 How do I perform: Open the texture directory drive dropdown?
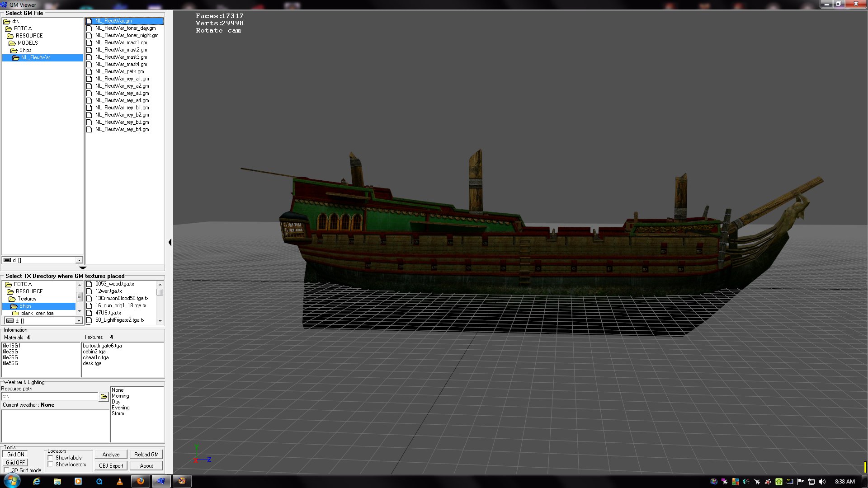(x=78, y=321)
